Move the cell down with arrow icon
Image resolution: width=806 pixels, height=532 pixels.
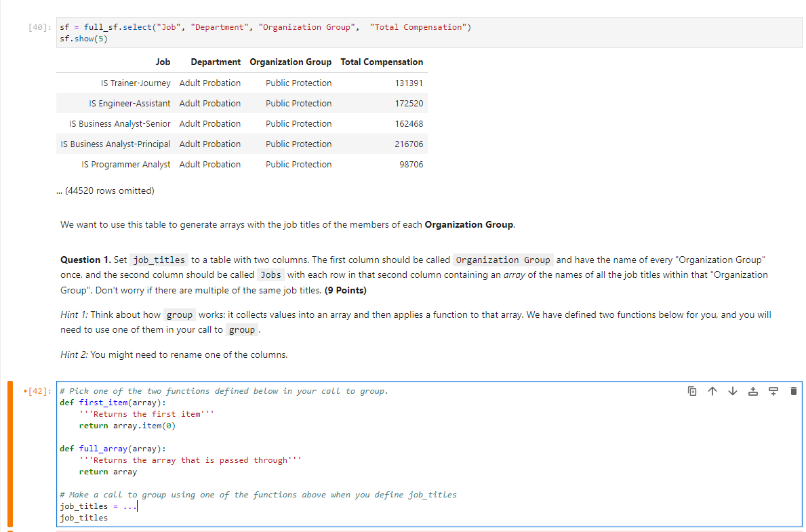tap(733, 391)
